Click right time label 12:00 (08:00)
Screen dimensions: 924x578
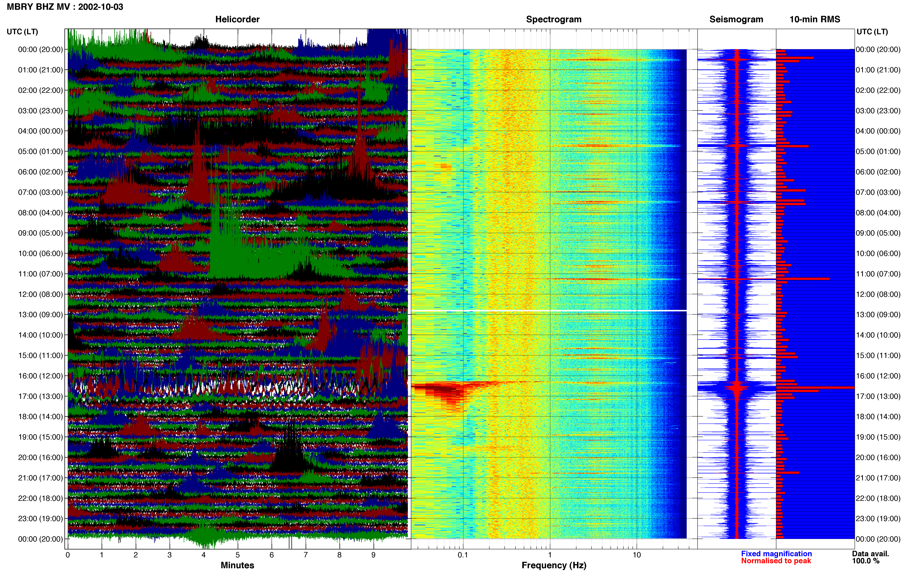tap(878, 294)
